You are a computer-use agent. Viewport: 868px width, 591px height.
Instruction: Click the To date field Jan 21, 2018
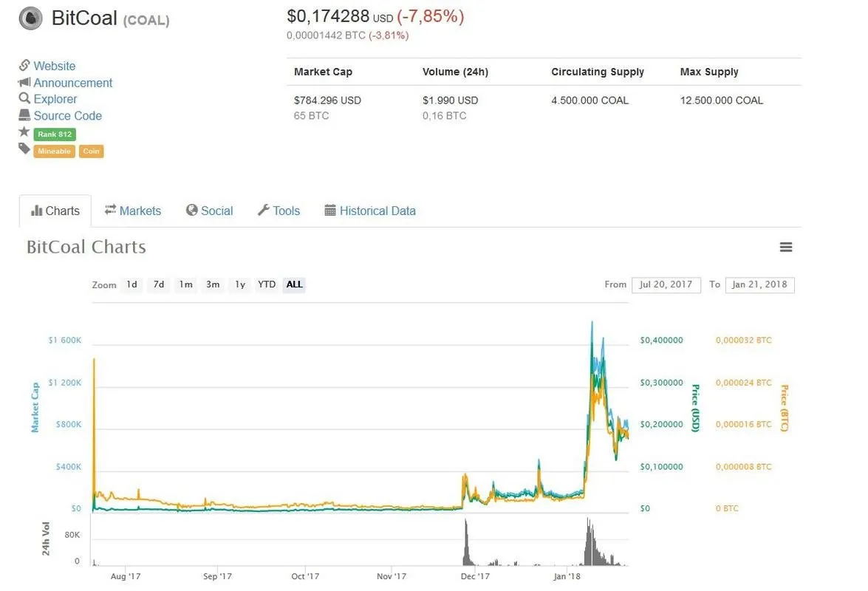[759, 284]
